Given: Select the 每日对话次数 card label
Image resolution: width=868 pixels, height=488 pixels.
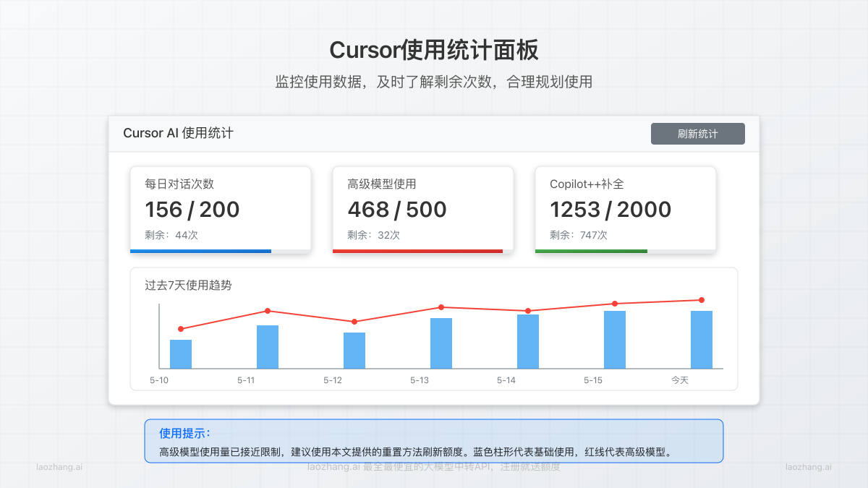Looking at the screenshot, I should coord(179,184).
